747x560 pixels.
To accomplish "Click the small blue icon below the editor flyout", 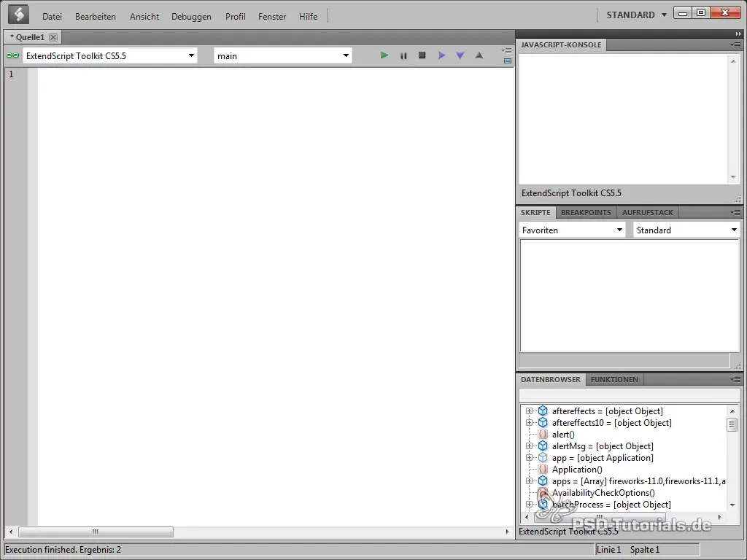I will coord(508,61).
